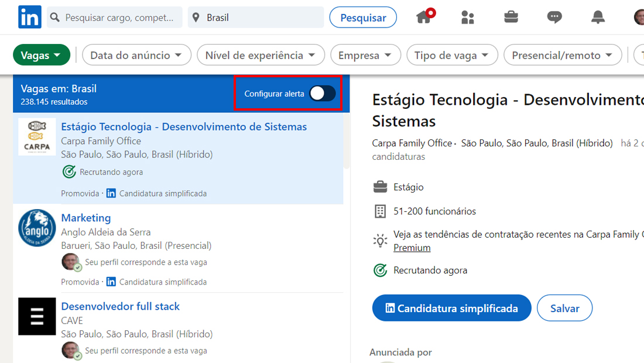This screenshot has height=363, width=644.
Task: Click "51-200 funcionários" text
Action: pyautogui.click(x=434, y=211)
